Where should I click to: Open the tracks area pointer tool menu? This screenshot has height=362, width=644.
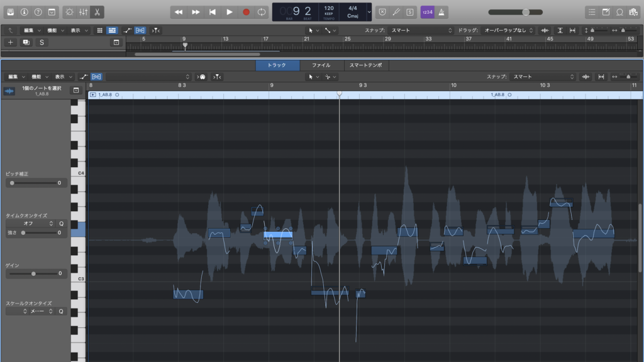pyautogui.click(x=313, y=30)
